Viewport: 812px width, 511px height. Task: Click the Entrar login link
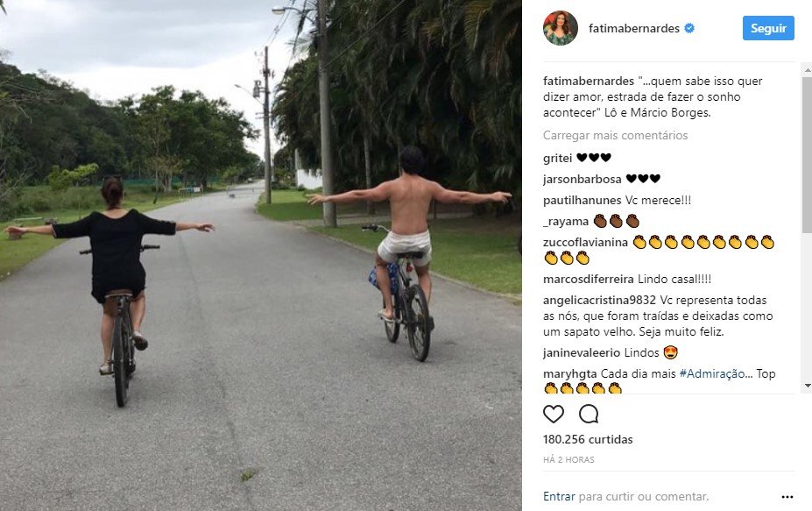click(x=559, y=496)
